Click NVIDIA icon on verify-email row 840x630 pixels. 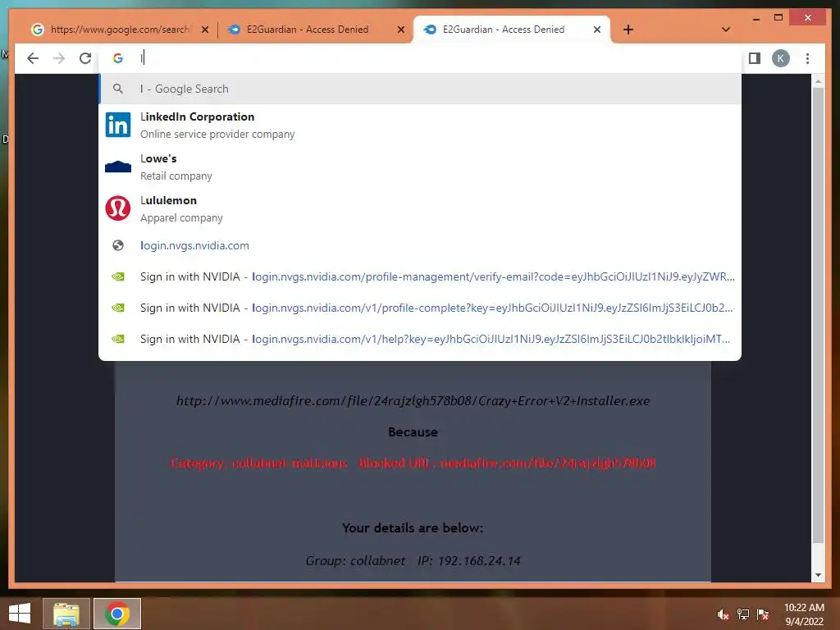(x=118, y=276)
